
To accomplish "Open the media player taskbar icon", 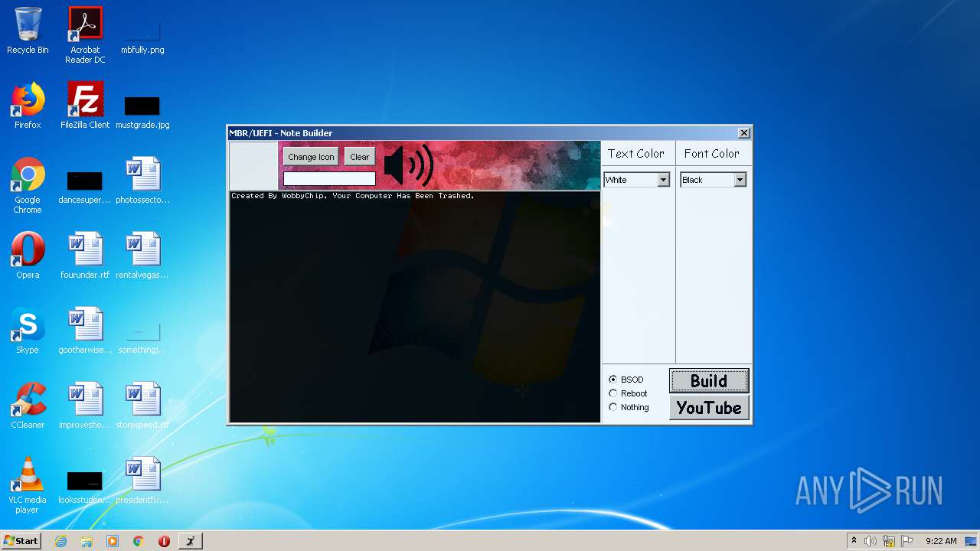I will point(113,541).
